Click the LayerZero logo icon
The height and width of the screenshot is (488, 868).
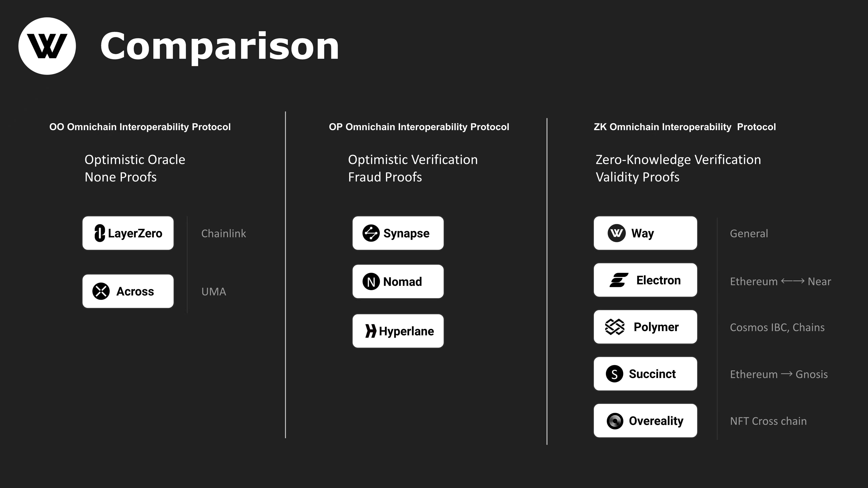coord(99,233)
